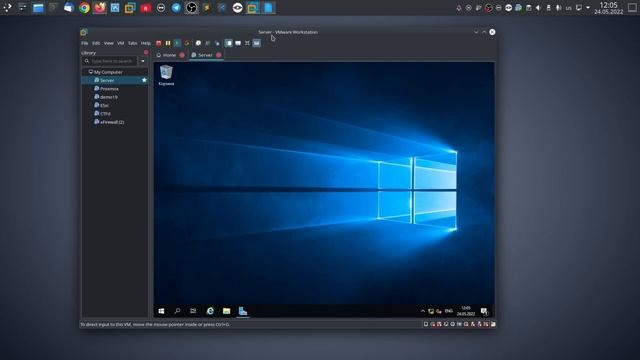Open File Explorer on the guest taskbar

point(227,311)
